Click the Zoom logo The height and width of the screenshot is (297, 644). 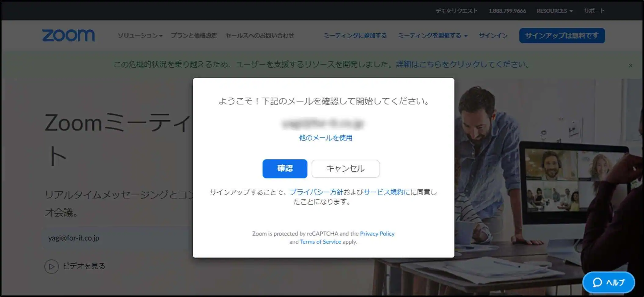coord(68,35)
